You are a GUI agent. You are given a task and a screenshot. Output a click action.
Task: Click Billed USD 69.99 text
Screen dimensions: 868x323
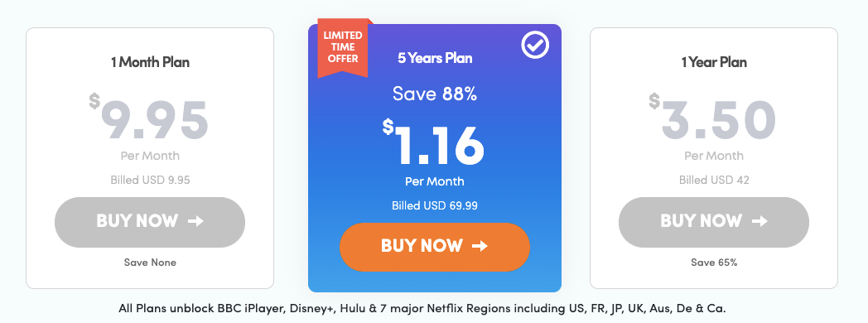pos(435,205)
